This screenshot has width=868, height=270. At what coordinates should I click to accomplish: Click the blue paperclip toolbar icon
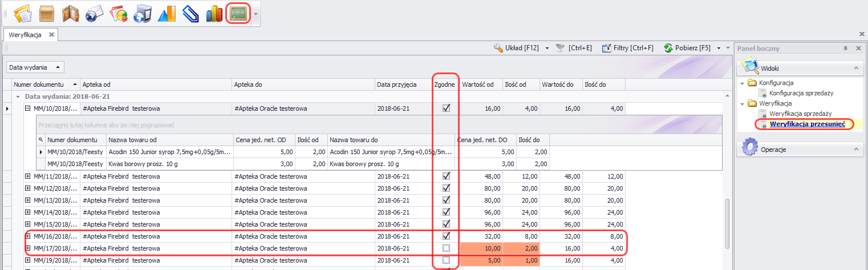pos(190,14)
